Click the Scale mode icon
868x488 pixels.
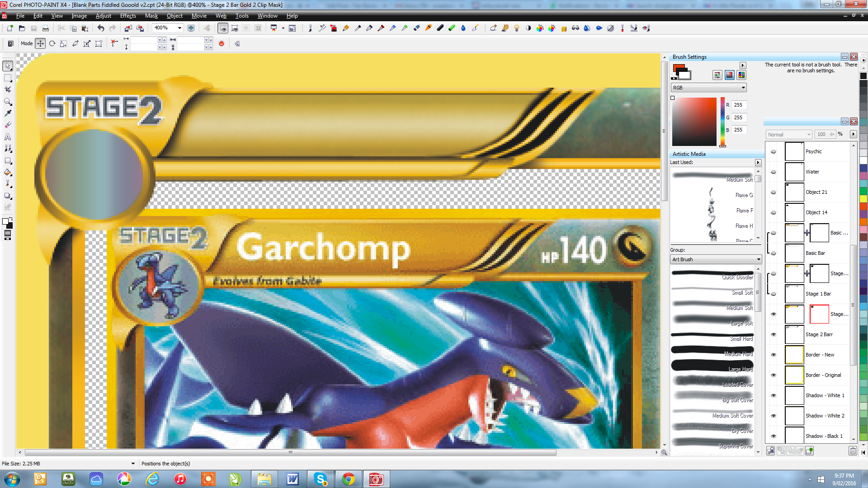coord(64,43)
